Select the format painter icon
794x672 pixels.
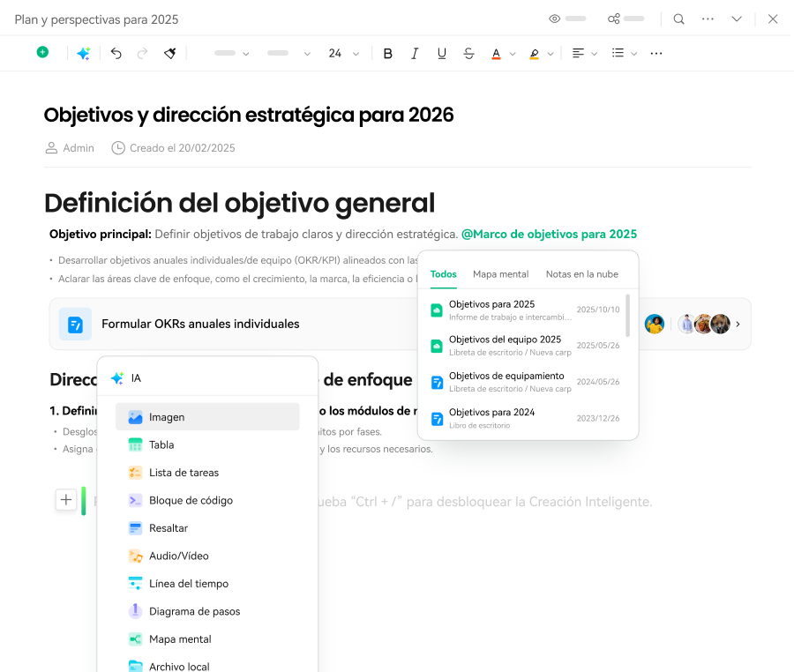click(170, 53)
